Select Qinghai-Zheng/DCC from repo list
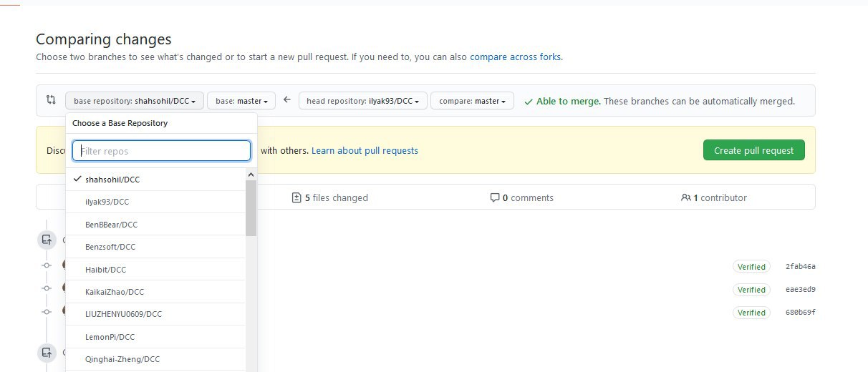This screenshot has width=868, height=372. click(x=155, y=359)
